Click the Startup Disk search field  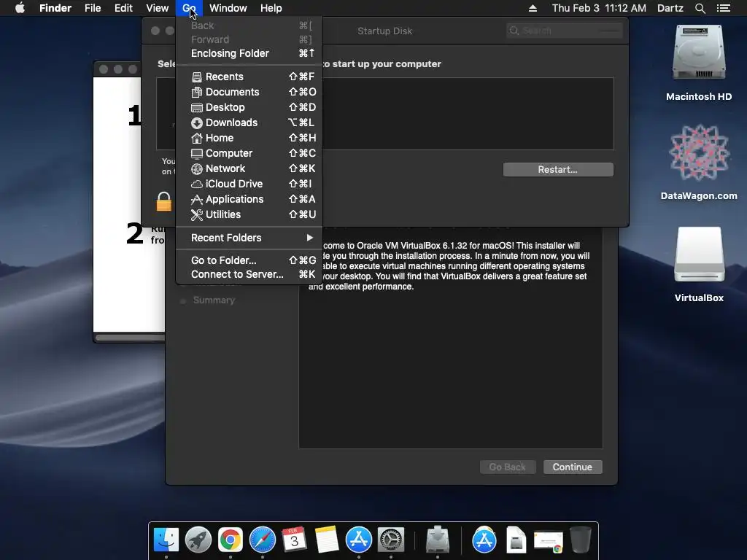(565, 31)
